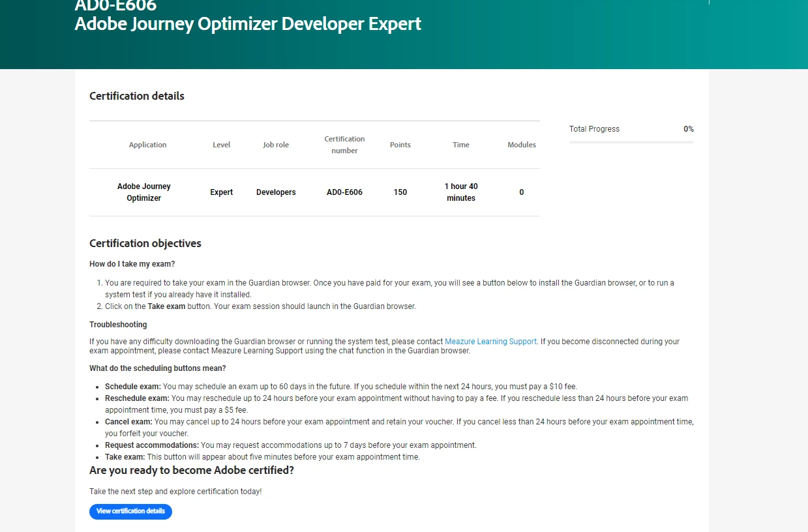The height and width of the screenshot is (532, 808).
Task: Click 'Are you ready to become Adobe certified?' heading
Action: click(192, 470)
